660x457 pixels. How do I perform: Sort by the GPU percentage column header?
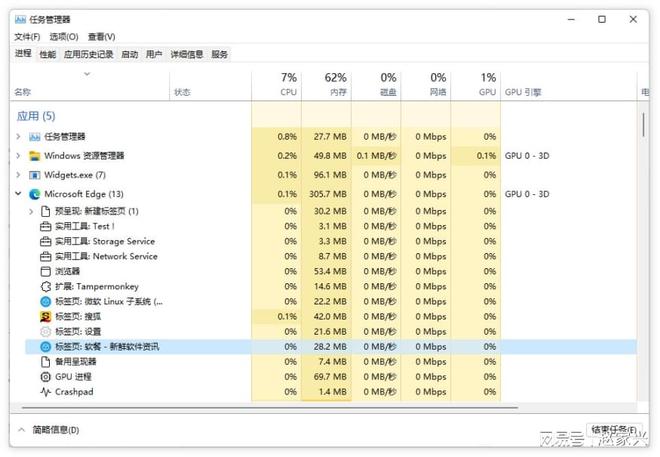pyautogui.click(x=476, y=84)
